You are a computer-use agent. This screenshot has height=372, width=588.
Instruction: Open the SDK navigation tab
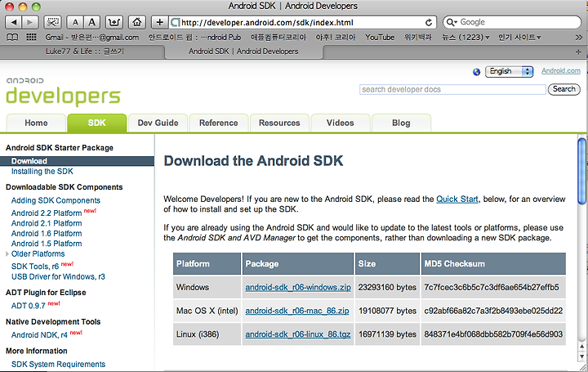pos(96,123)
